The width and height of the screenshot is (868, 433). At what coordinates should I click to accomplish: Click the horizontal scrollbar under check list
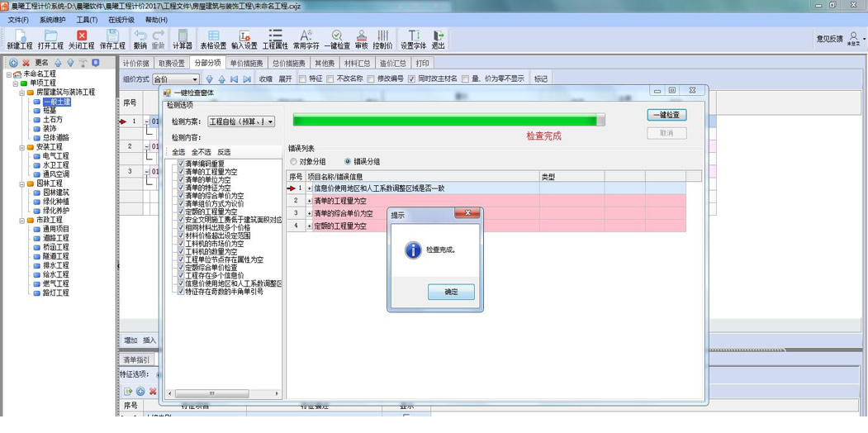point(223,393)
